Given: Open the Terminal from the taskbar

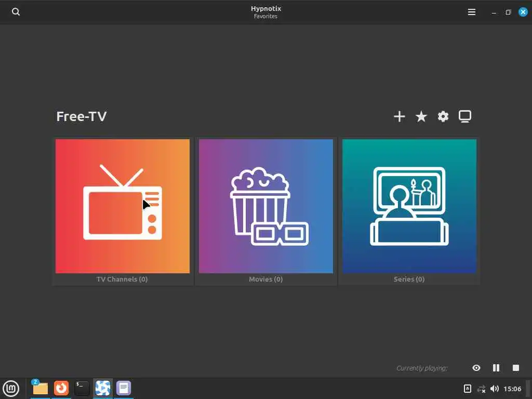Looking at the screenshot, I should click(82, 388).
